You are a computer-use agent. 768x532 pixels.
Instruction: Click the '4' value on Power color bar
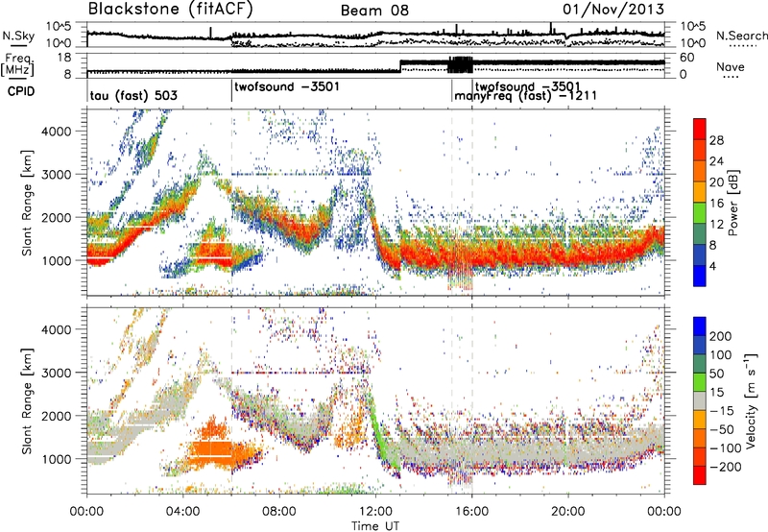(712, 267)
